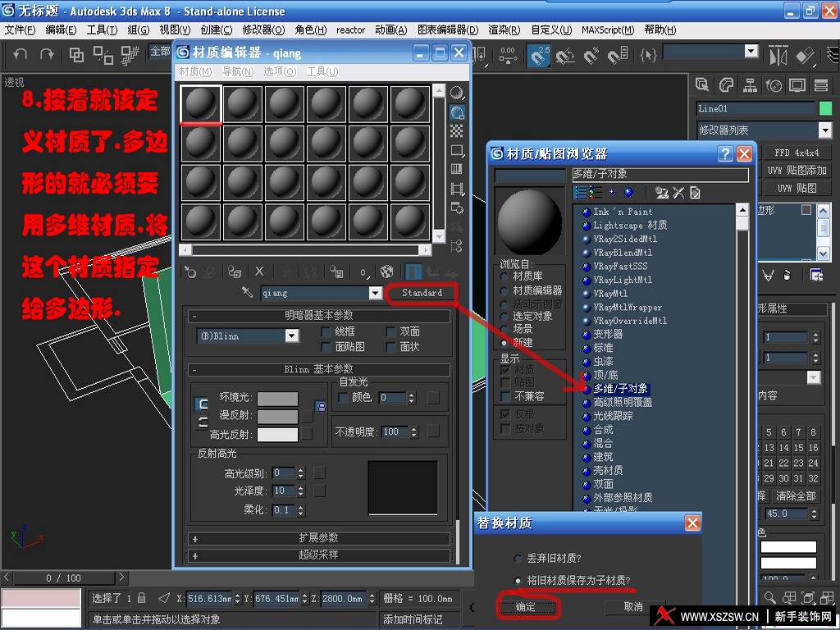Image resolution: width=840 pixels, height=630 pixels.
Task: Open 导航(N) menu in Material Editor
Action: click(237, 71)
